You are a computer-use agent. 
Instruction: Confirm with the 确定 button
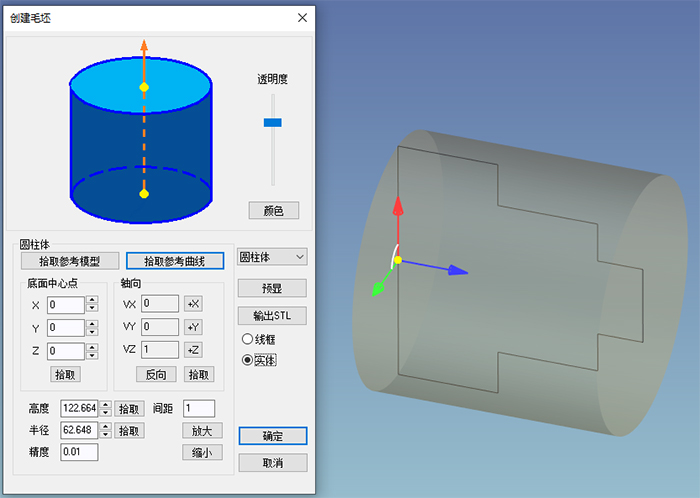click(273, 436)
